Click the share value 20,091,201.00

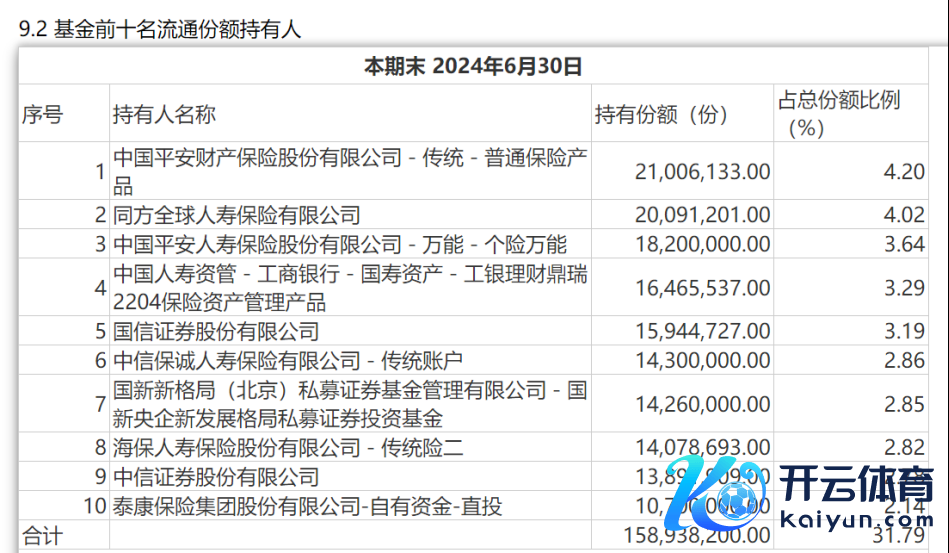coord(702,215)
